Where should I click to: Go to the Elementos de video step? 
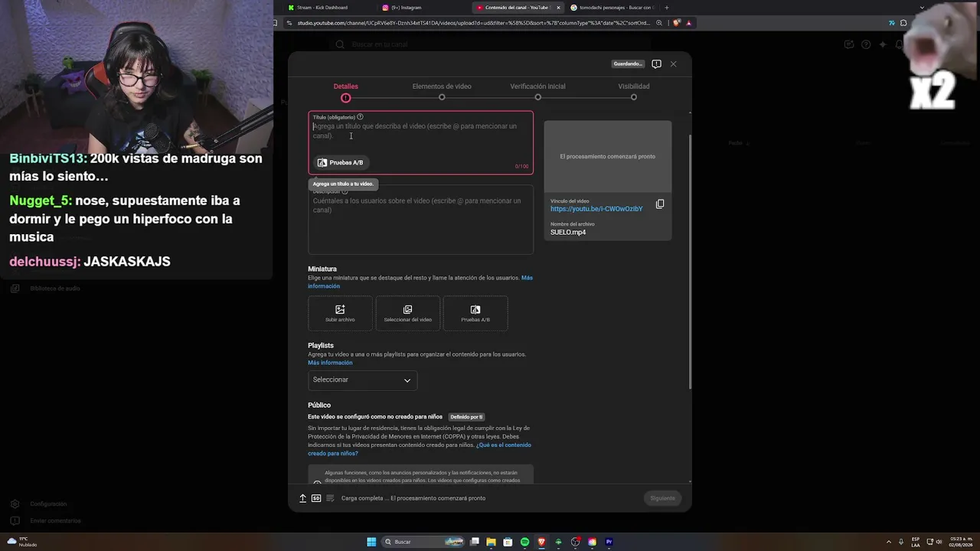coord(442,91)
